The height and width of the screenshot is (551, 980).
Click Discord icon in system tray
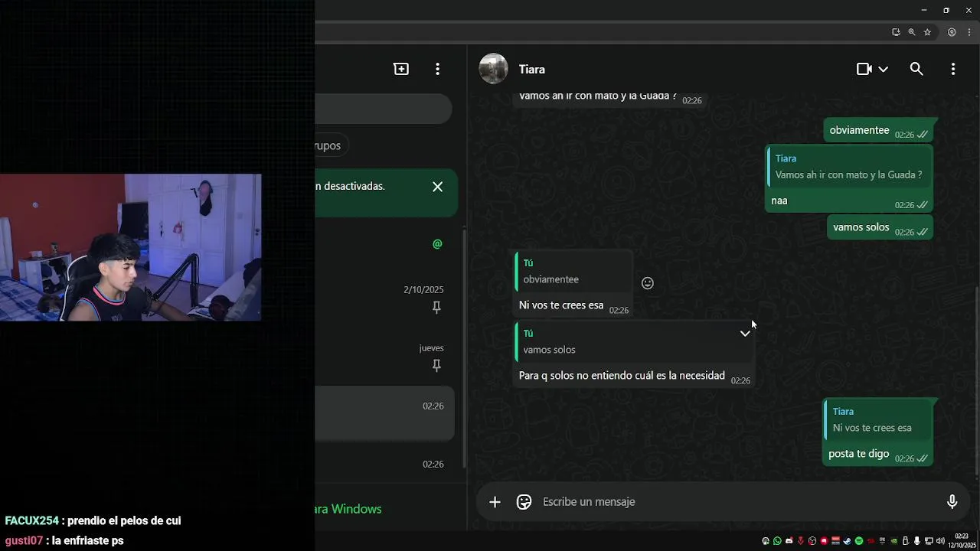789,541
